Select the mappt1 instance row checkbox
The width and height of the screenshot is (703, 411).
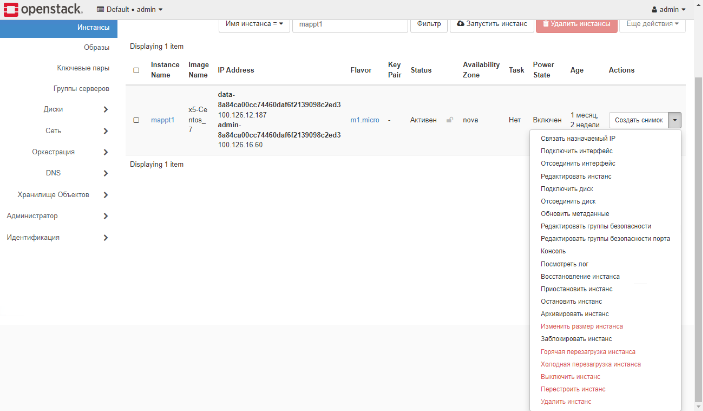click(136, 119)
